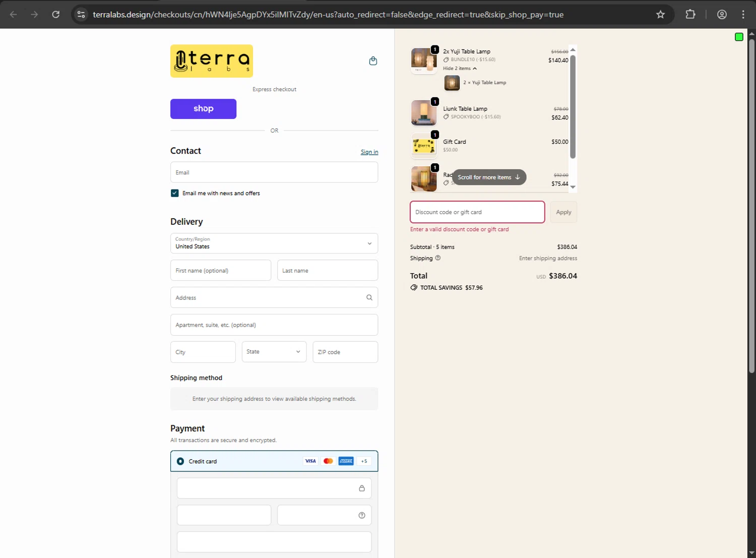Image resolution: width=756 pixels, height=558 pixels.
Task: Go back using the browser back arrow
Action: coord(14,15)
